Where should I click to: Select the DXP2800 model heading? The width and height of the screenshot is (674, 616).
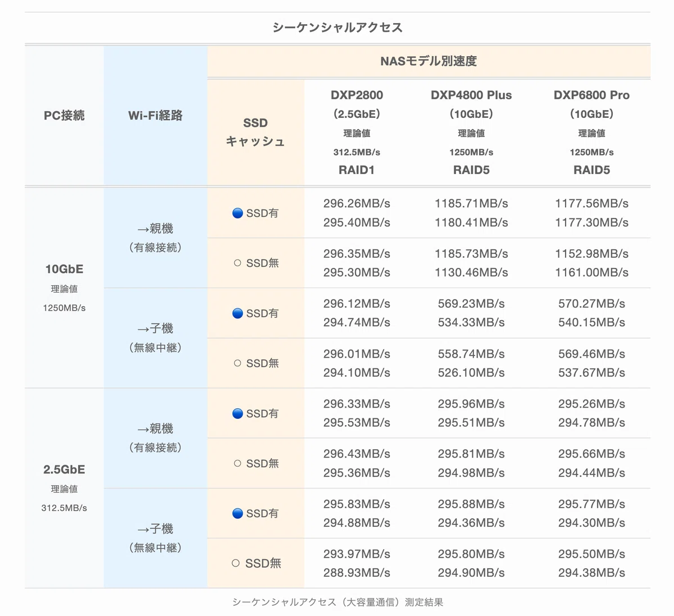(357, 95)
